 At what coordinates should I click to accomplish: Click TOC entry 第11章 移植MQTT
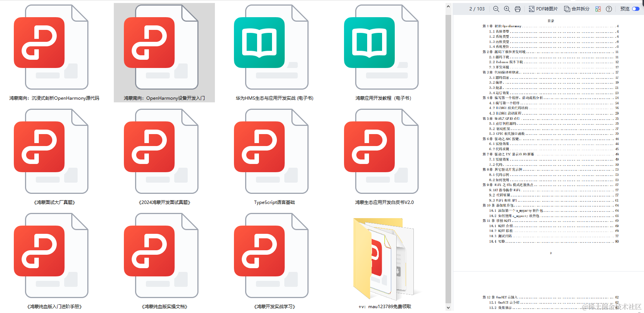[550, 221]
